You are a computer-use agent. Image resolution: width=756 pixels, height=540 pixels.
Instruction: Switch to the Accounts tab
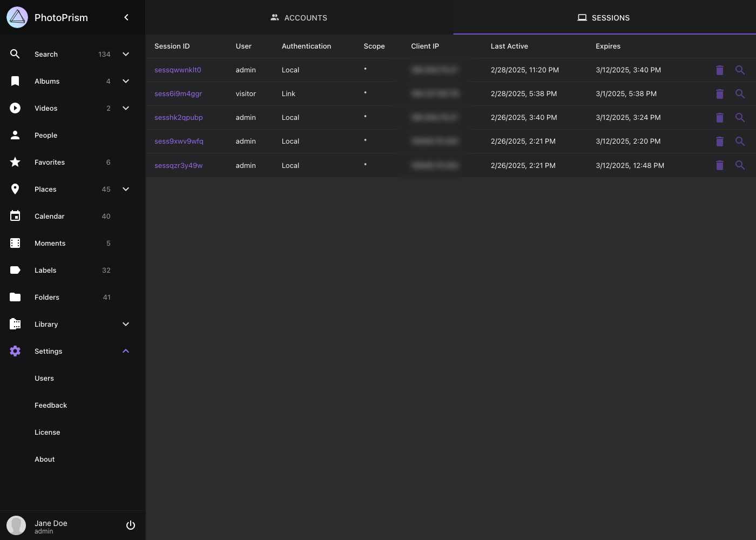click(x=299, y=17)
